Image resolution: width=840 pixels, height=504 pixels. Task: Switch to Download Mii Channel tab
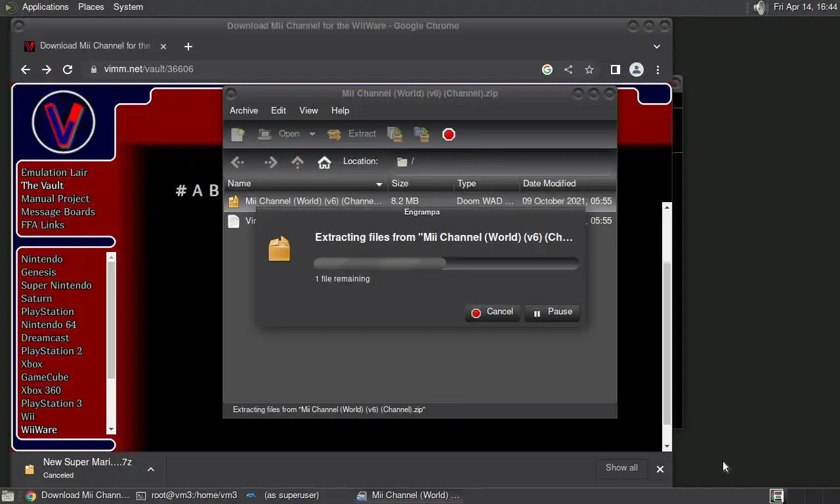pos(95,46)
